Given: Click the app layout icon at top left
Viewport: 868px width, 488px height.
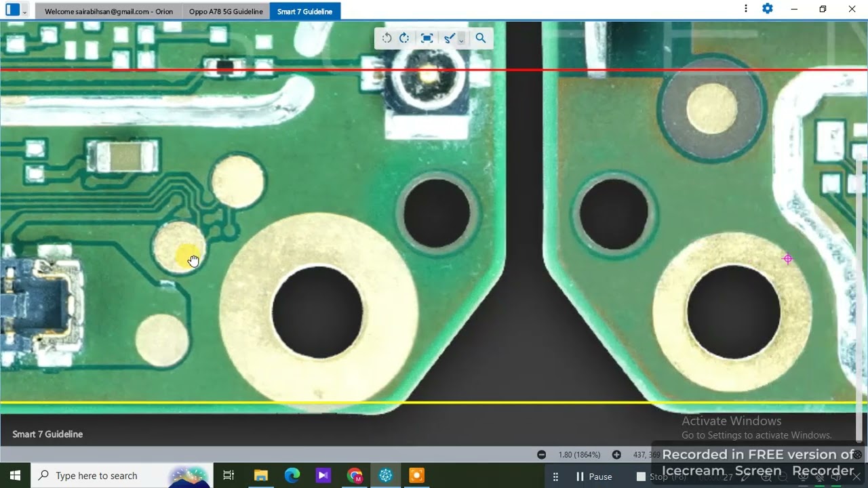Looking at the screenshot, I should point(12,9).
